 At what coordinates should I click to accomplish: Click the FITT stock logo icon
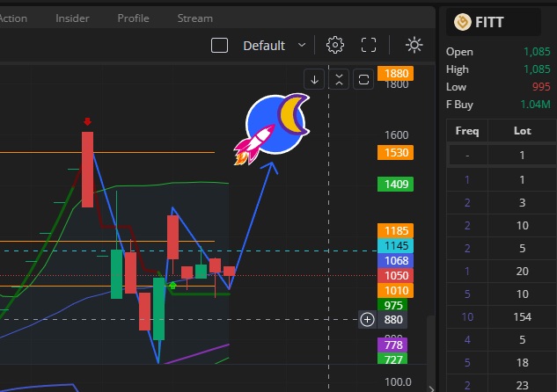tap(462, 22)
